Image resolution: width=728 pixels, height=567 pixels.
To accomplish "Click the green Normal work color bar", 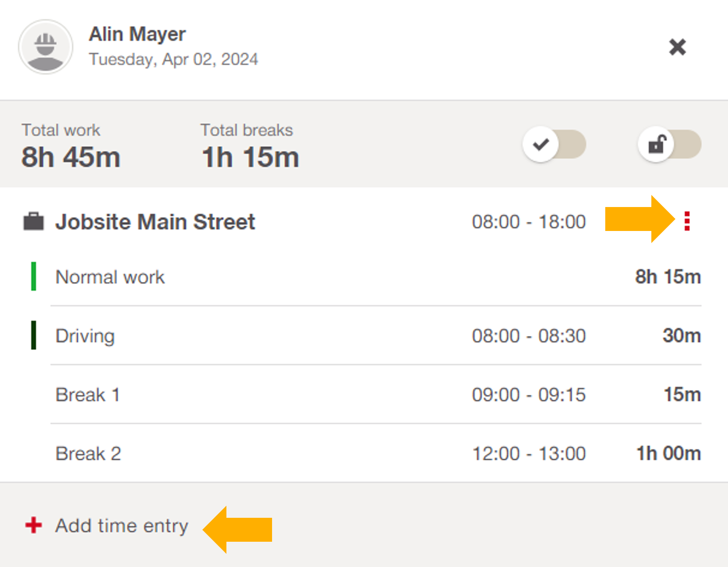I will pos(34,277).
